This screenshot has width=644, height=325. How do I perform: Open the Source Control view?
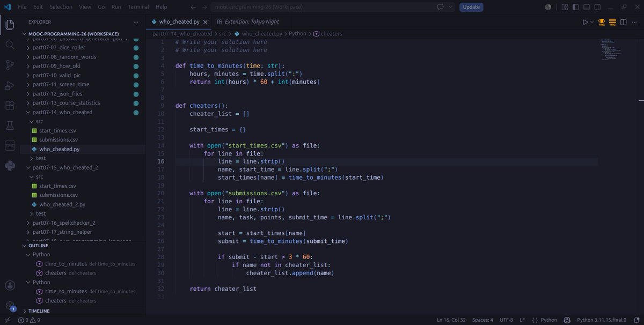click(x=10, y=65)
